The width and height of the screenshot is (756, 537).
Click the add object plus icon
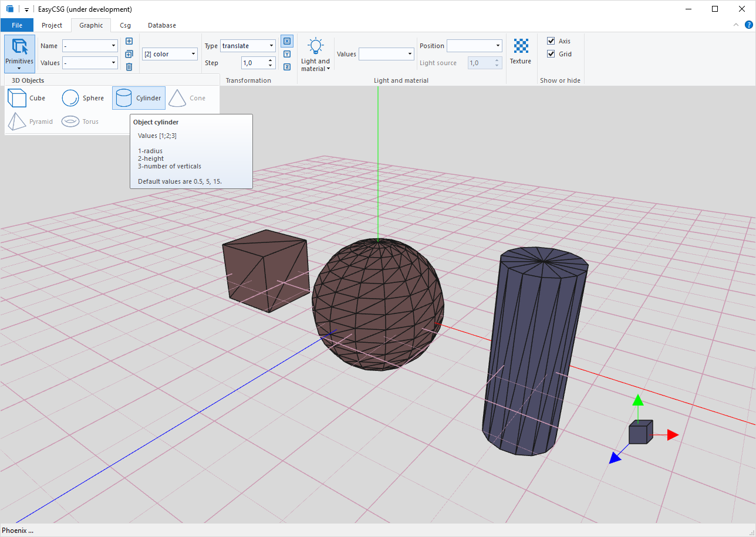click(129, 41)
